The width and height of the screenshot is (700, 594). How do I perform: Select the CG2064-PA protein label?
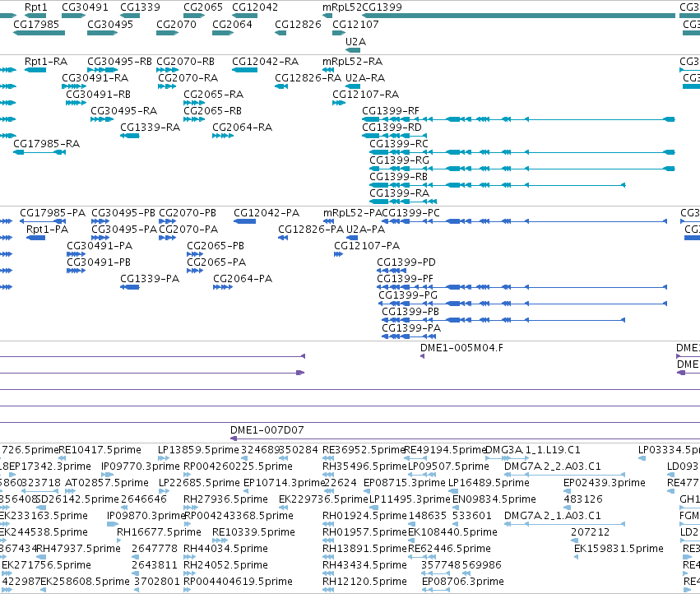[x=243, y=279]
